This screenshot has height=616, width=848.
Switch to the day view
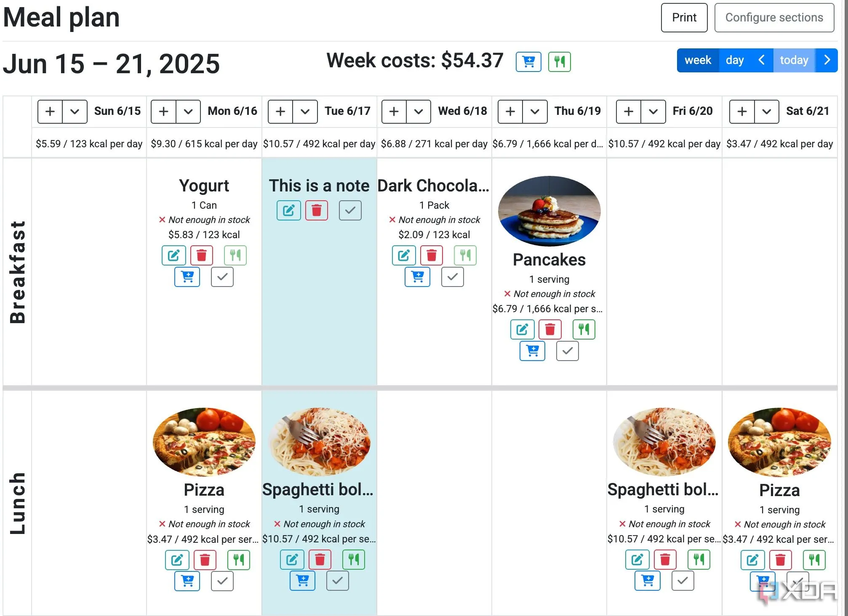(x=735, y=60)
